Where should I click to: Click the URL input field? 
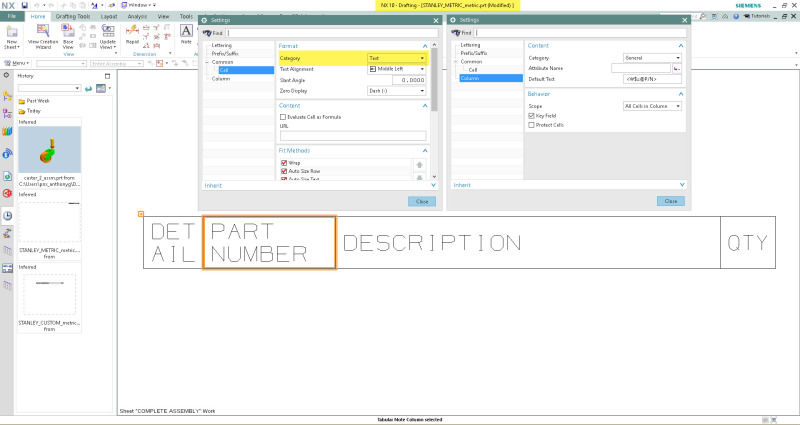[353, 136]
